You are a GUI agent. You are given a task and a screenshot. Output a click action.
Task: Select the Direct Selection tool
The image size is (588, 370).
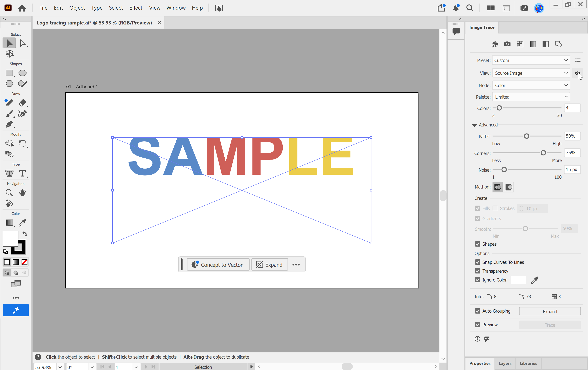pos(23,43)
